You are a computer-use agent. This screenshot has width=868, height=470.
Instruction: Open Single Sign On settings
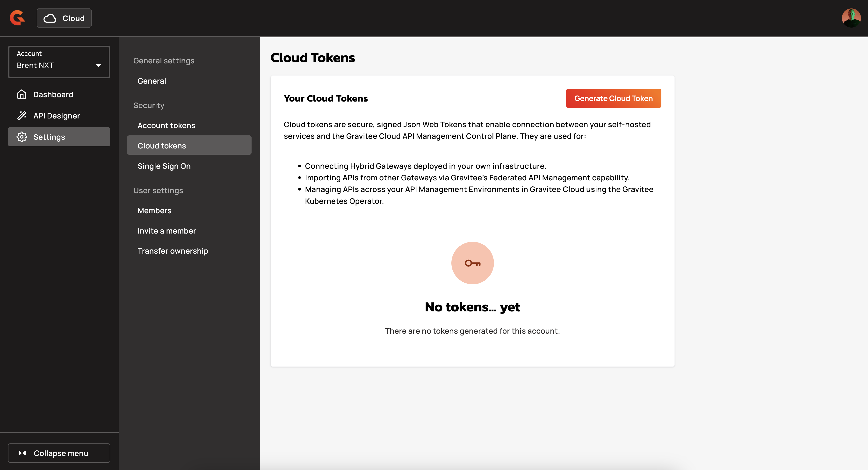[x=164, y=166]
